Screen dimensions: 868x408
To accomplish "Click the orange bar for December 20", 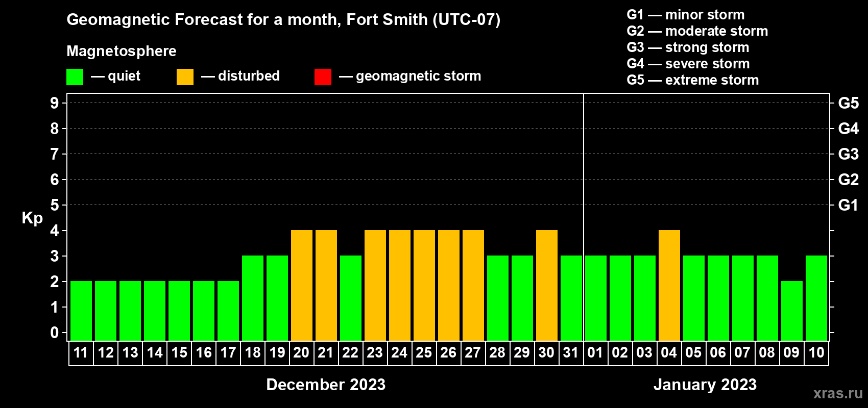I will pos(302,285).
